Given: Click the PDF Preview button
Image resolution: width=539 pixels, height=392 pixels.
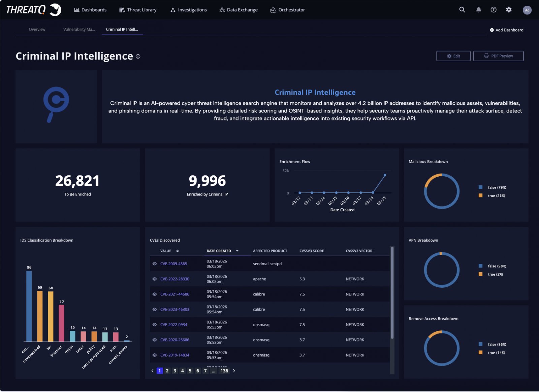Looking at the screenshot, I should pyautogui.click(x=498, y=56).
